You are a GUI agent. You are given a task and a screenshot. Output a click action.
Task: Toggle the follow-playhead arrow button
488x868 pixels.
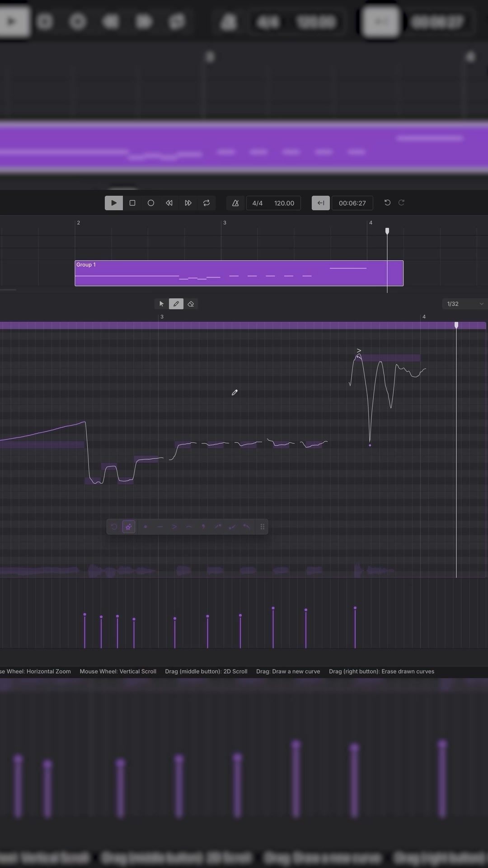[x=321, y=203]
